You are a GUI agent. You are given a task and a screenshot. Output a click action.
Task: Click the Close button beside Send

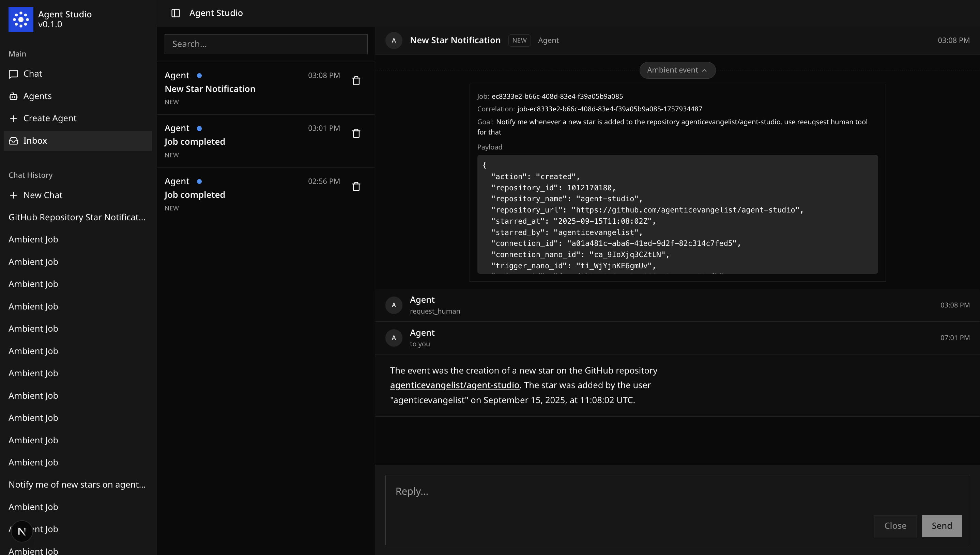click(895, 526)
